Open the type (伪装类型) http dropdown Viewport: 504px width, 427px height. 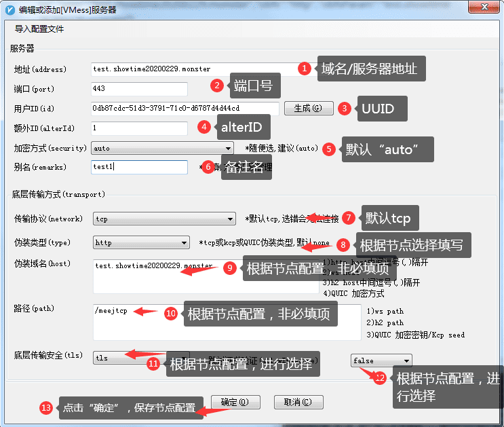click(x=141, y=242)
